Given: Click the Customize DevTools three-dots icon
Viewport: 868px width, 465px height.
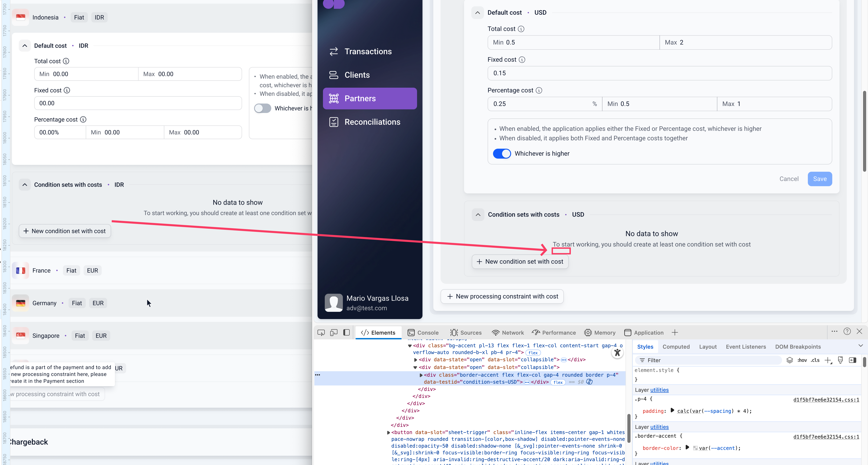Looking at the screenshot, I should tap(834, 332).
